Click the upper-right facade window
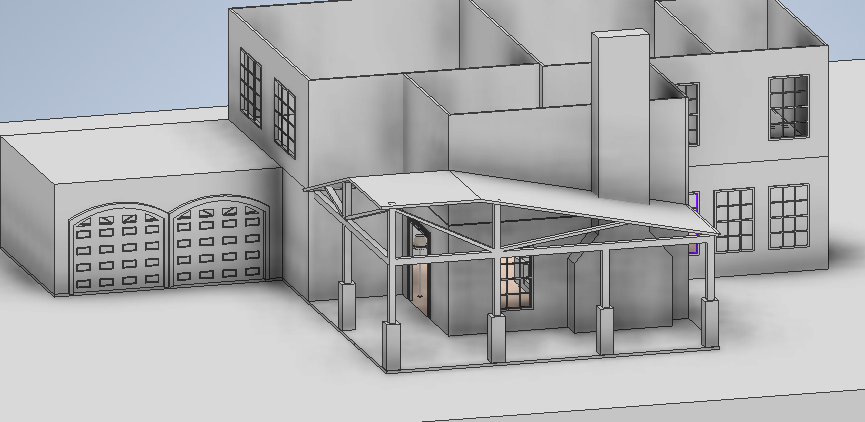The height and width of the screenshot is (422, 865). click(788, 107)
